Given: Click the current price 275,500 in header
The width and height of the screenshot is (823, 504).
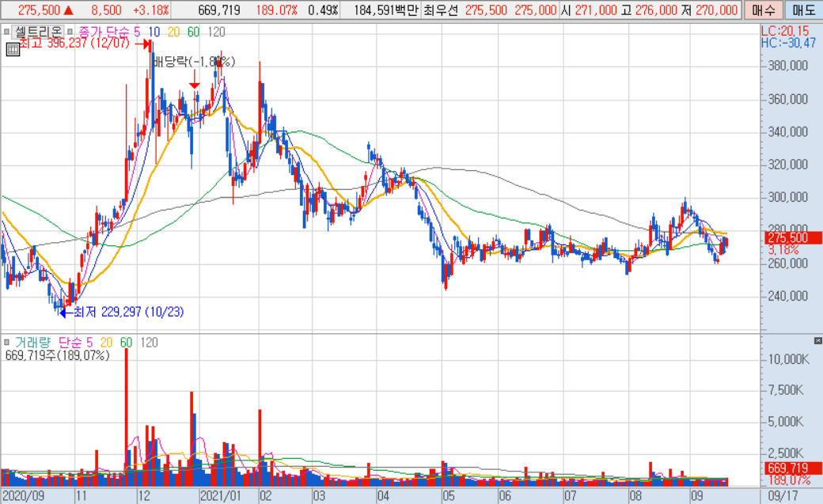Looking at the screenshot, I should click(x=39, y=10).
